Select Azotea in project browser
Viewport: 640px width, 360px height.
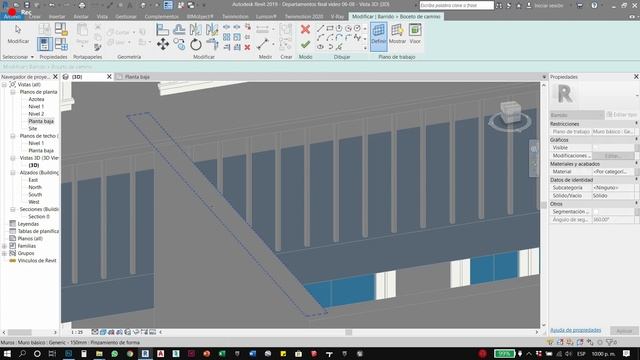coord(36,99)
